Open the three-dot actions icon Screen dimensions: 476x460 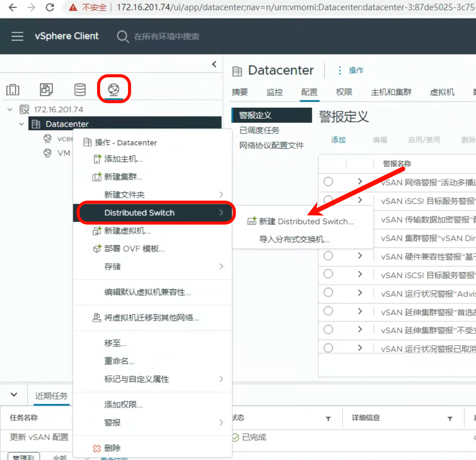click(340, 70)
